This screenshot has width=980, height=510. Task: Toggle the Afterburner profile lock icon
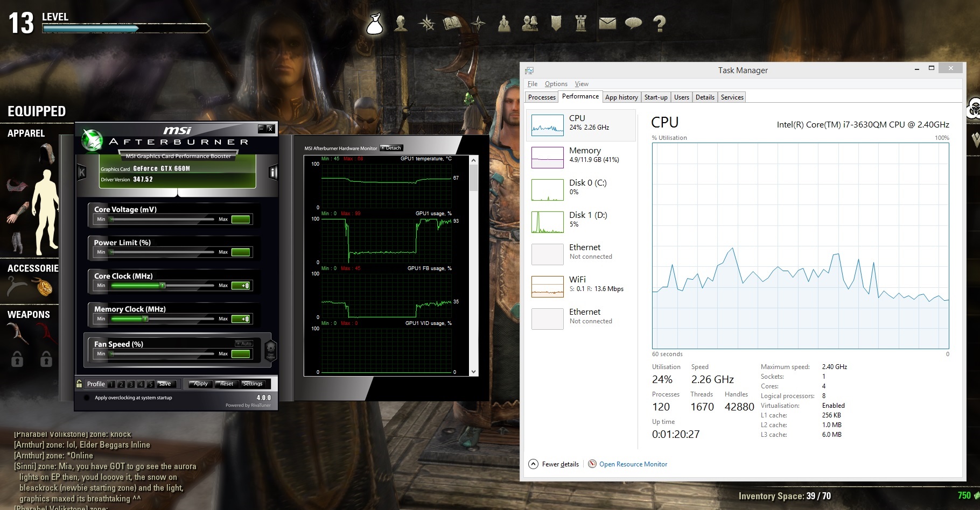(x=79, y=384)
